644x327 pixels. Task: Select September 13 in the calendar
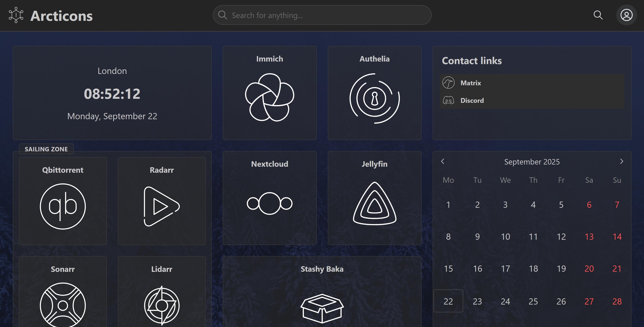(x=589, y=237)
